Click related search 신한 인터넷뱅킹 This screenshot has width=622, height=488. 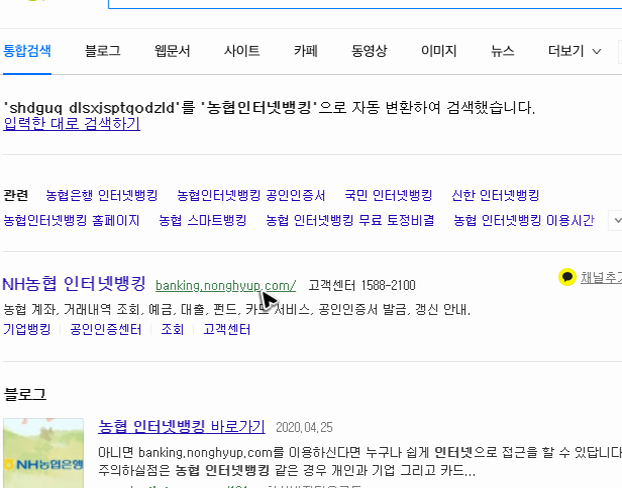[495, 195]
